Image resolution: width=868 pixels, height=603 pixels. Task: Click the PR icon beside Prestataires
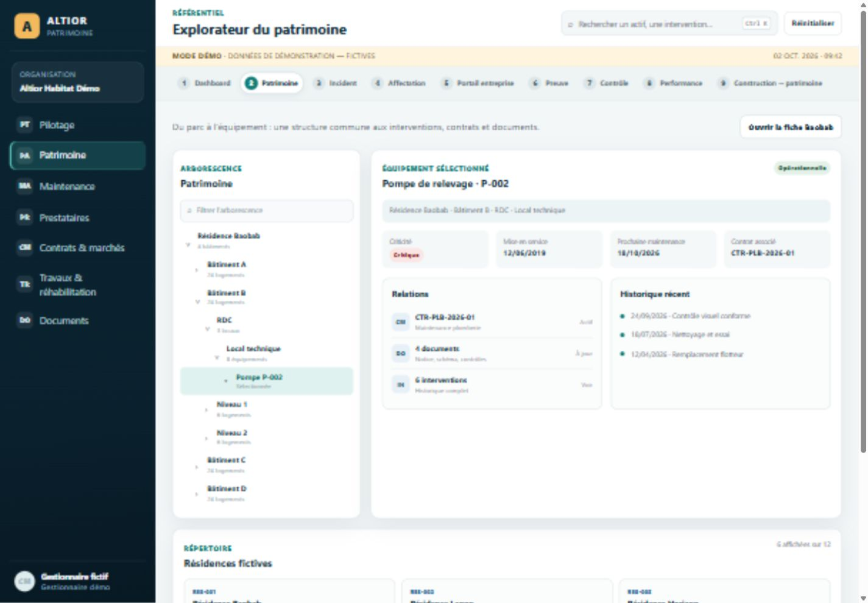[x=24, y=217]
